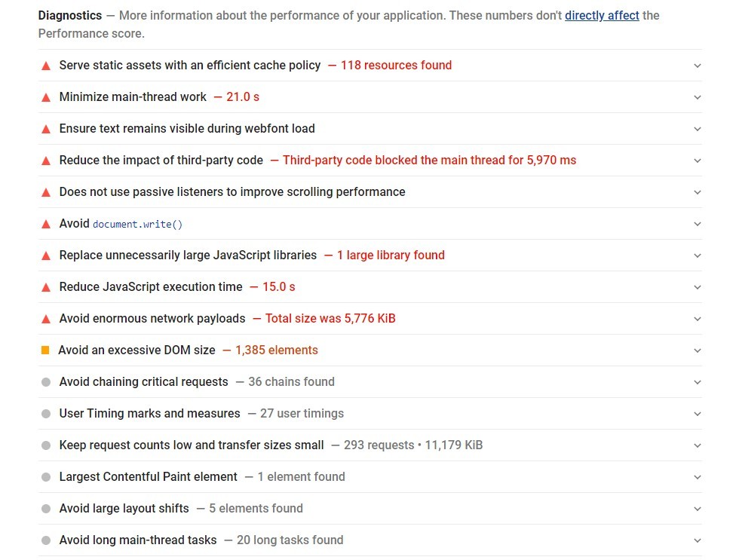
Task: Click red triangle beside enormous network payloads
Action: [46, 320]
